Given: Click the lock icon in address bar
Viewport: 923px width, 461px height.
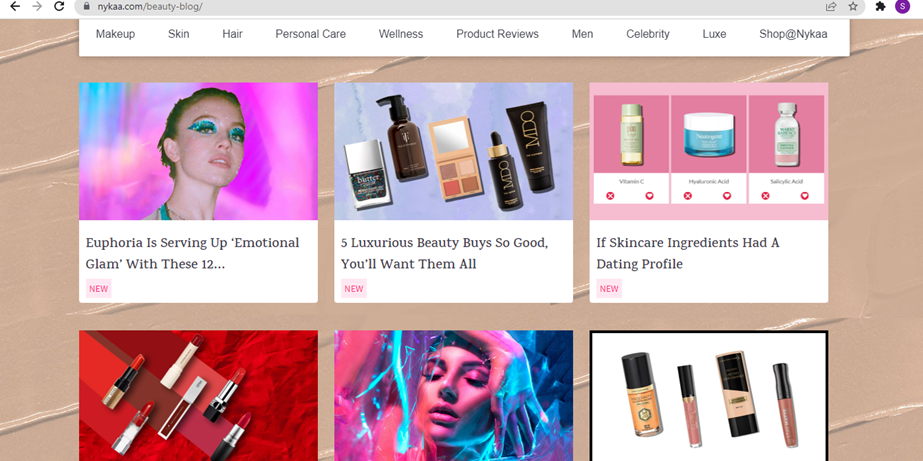Looking at the screenshot, I should [87, 6].
